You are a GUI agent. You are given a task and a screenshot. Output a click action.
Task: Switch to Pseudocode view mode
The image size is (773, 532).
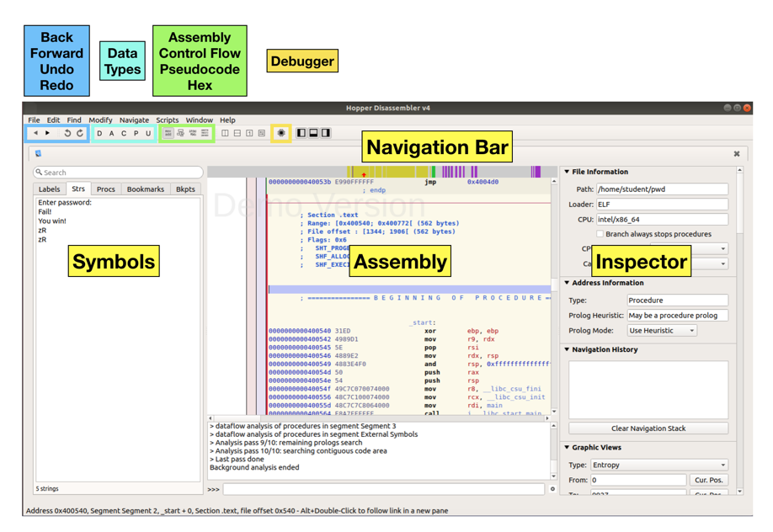193,133
